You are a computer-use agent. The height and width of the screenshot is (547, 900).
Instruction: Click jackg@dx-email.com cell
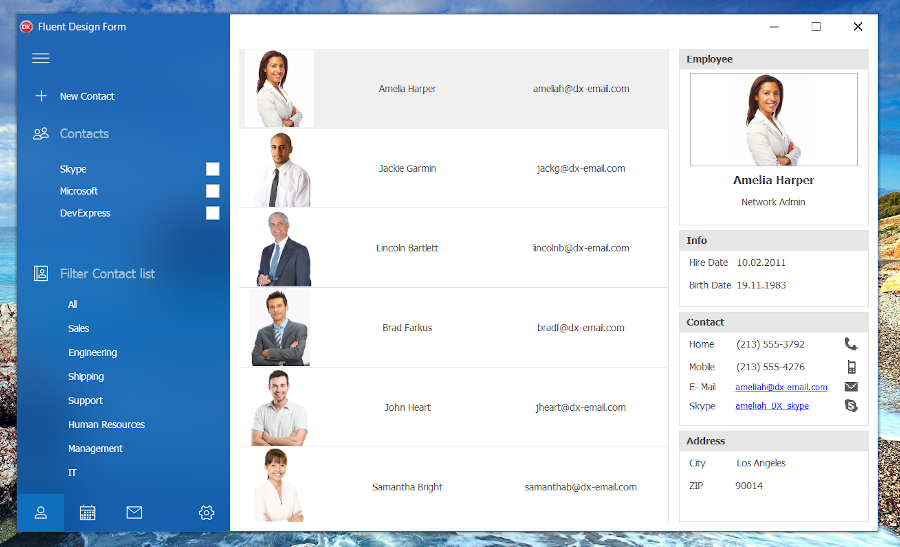pyautogui.click(x=581, y=168)
